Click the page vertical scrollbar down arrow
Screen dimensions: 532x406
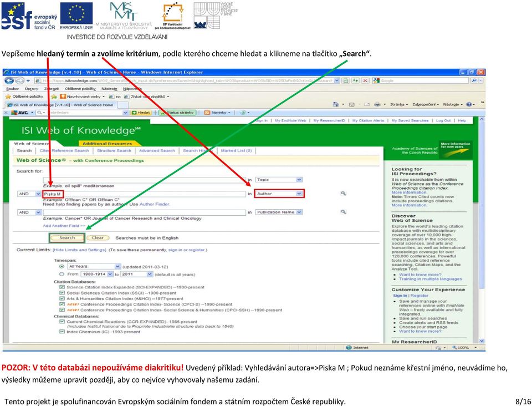coord(482,341)
